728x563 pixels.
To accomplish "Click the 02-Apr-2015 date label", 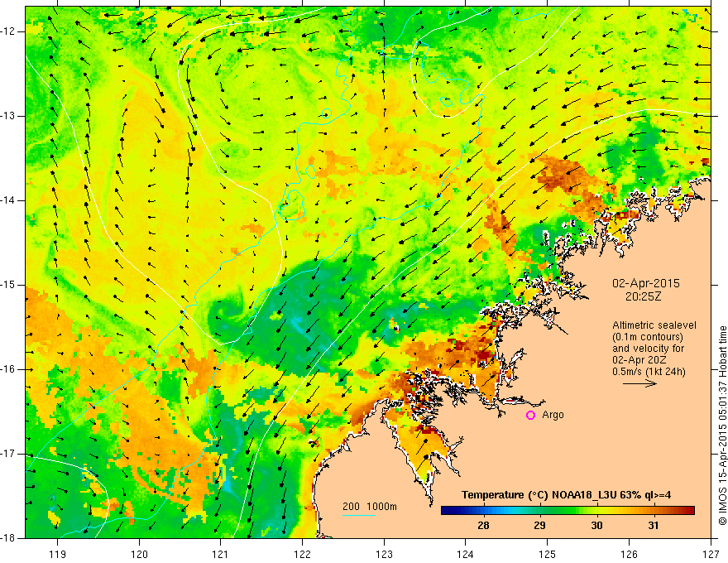I will coord(646,283).
